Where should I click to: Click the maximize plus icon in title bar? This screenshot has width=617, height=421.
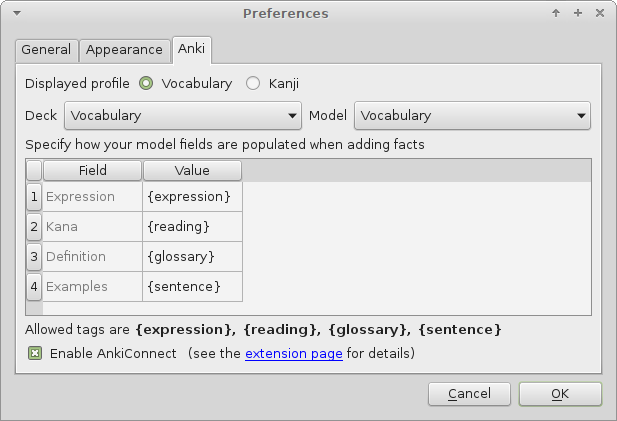click(x=577, y=14)
